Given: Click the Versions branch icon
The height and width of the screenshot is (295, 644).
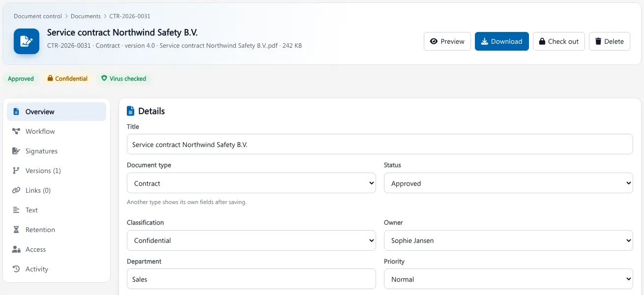Looking at the screenshot, I should pos(16,171).
